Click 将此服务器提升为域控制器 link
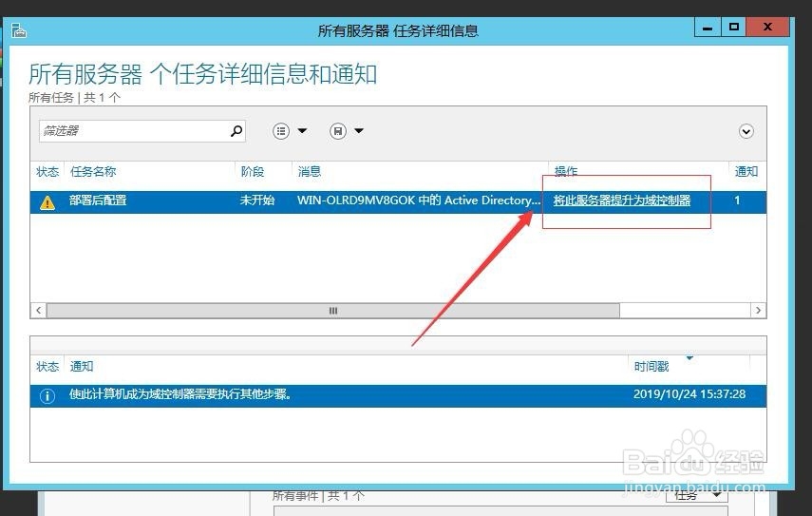This screenshot has height=516, width=812. tap(622, 201)
